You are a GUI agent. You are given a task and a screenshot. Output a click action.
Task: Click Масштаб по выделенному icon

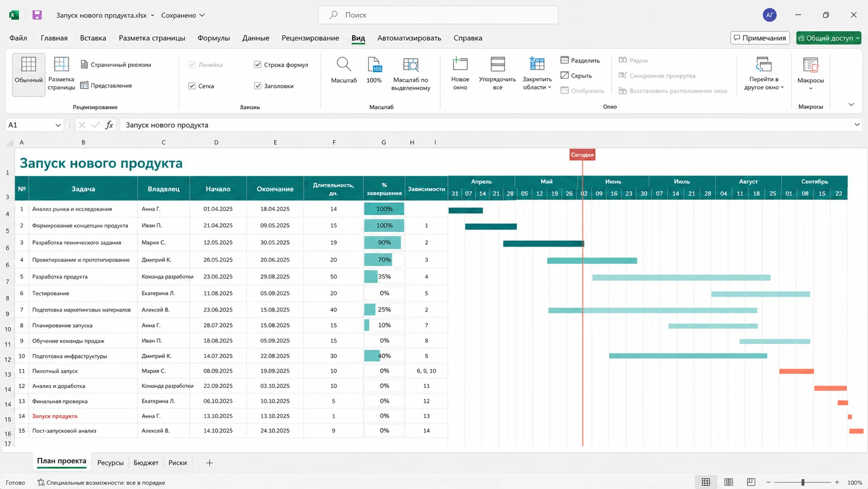coord(411,64)
